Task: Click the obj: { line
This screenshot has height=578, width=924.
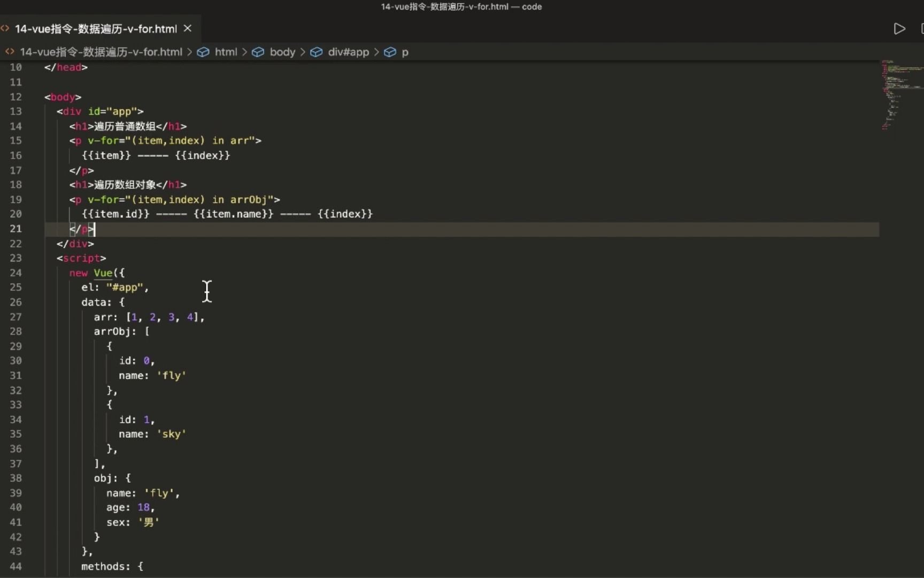Action: tap(112, 478)
